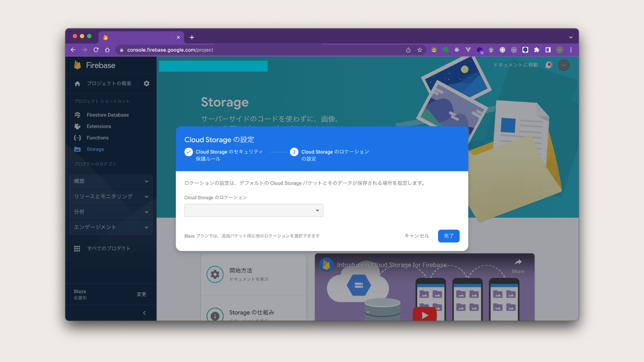
Task: Click the Firebase logo in the sidebar
Action: point(95,65)
